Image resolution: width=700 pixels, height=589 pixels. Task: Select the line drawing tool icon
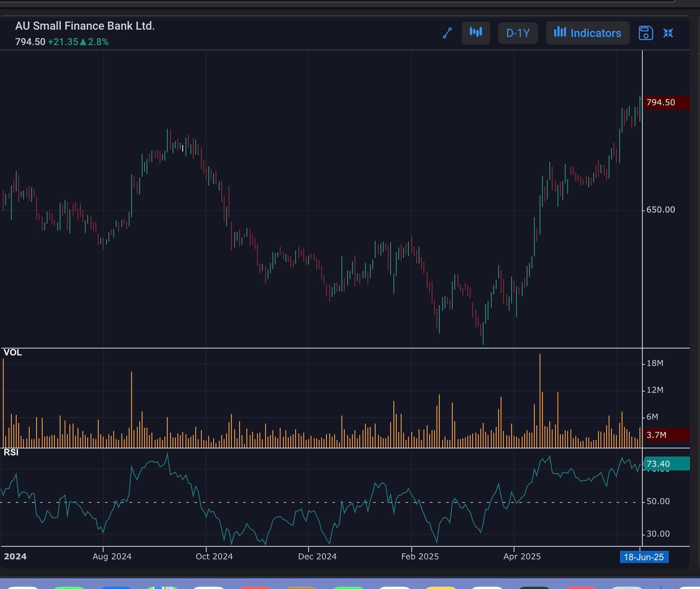pos(447,33)
